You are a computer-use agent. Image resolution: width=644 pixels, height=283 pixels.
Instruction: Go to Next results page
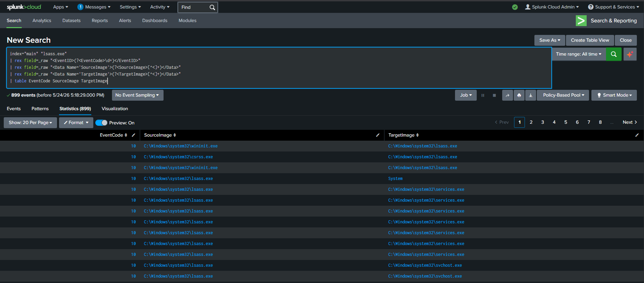click(x=630, y=122)
